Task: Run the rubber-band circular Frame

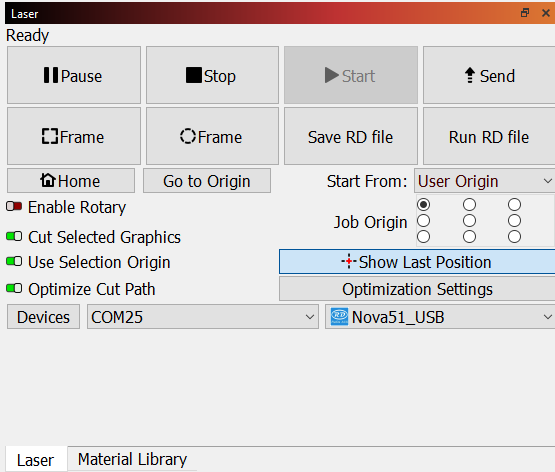Action: 212,136
